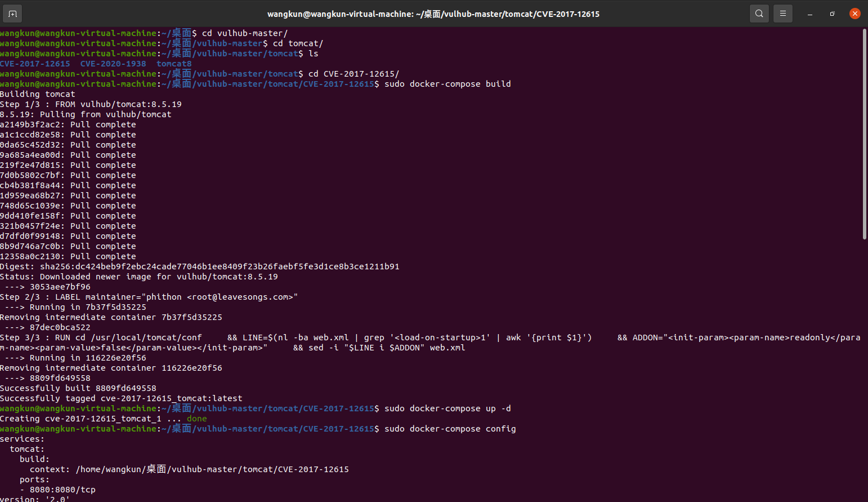Click the CVE-2020-1938 directory listing
The image size is (868, 502).
(x=113, y=64)
